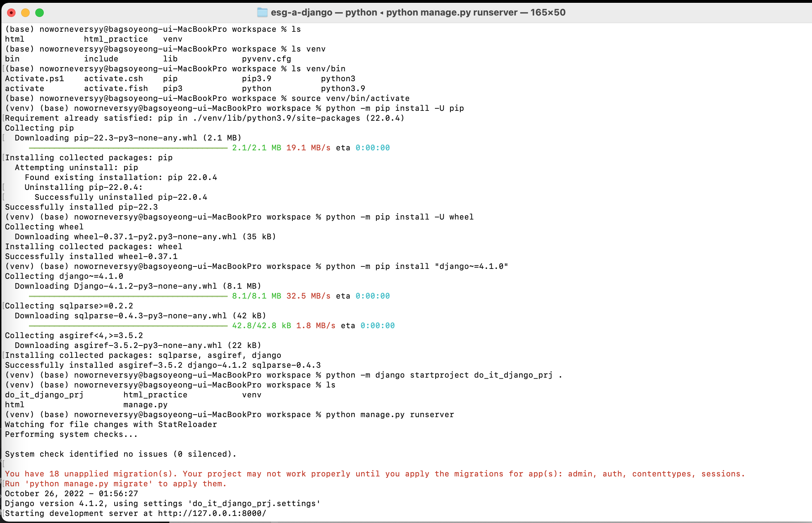
Task: Click the file name 'Activate.ps1'
Action: [35, 79]
